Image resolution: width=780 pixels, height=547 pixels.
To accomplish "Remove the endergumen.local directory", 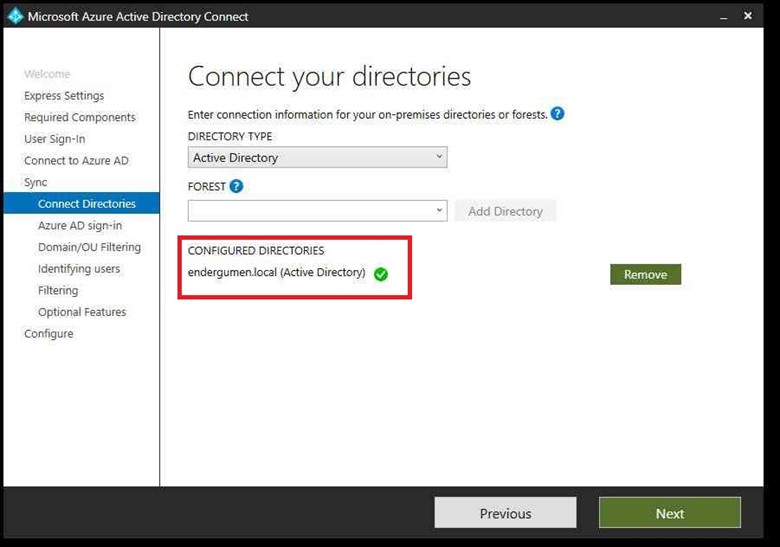I will pyautogui.click(x=645, y=275).
